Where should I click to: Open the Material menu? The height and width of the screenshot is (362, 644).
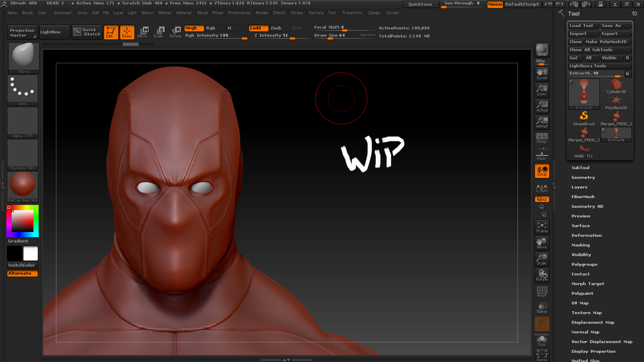(x=184, y=13)
